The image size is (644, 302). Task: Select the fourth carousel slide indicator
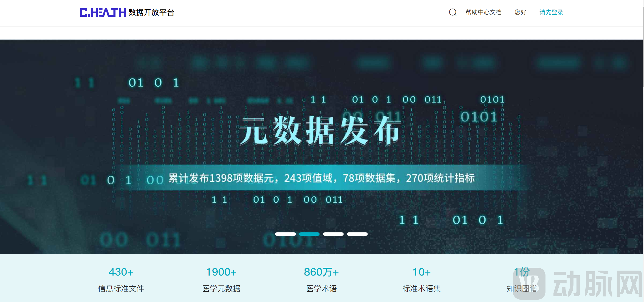(357, 234)
